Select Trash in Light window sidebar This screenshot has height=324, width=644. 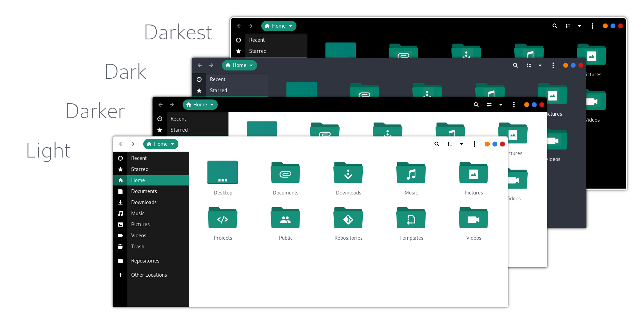(x=151, y=247)
